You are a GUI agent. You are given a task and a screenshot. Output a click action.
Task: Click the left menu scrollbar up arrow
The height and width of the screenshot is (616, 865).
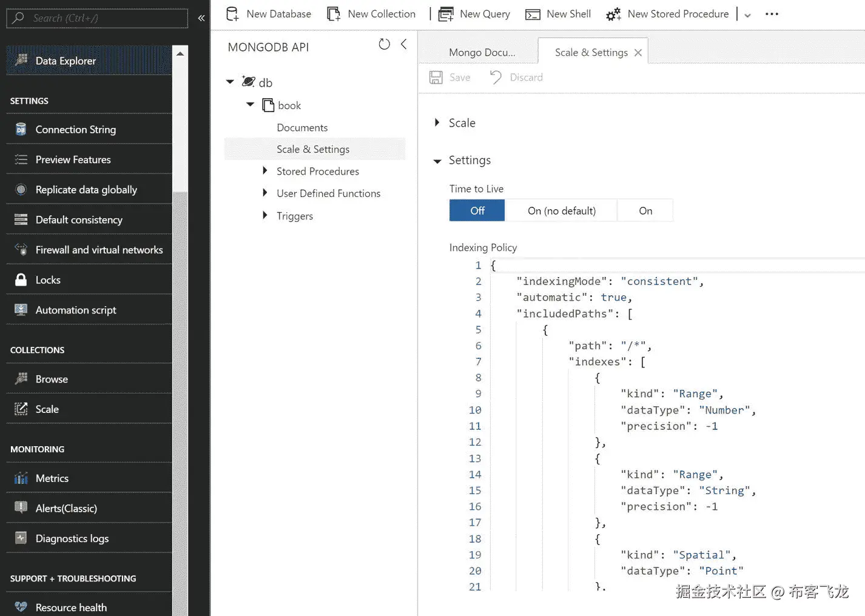[x=180, y=53]
